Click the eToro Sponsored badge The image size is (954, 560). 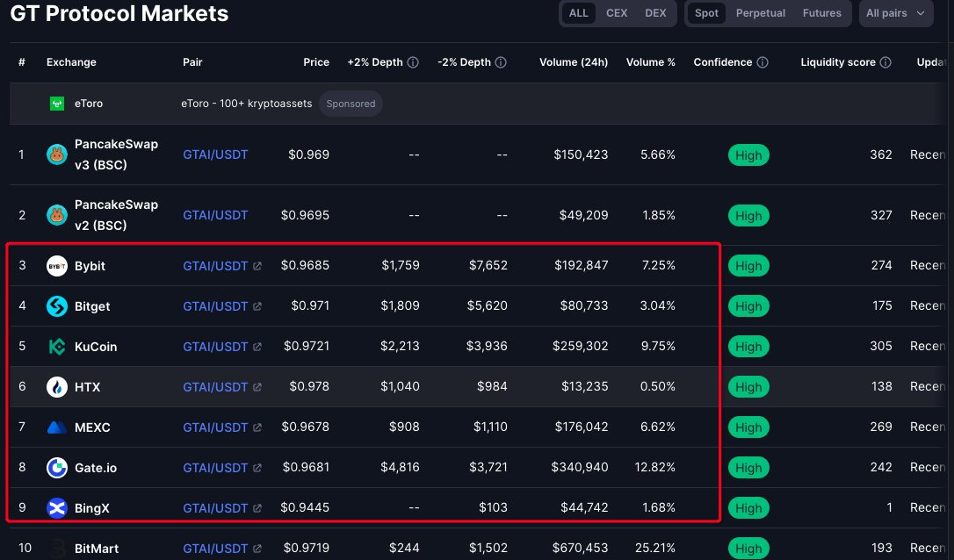pyautogui.click(x=351, y=104)
